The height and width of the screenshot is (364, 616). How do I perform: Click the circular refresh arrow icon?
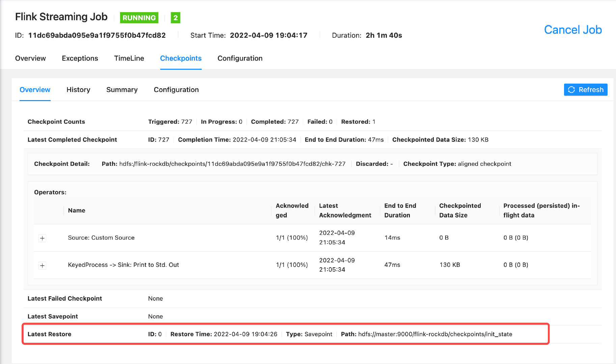572,90
